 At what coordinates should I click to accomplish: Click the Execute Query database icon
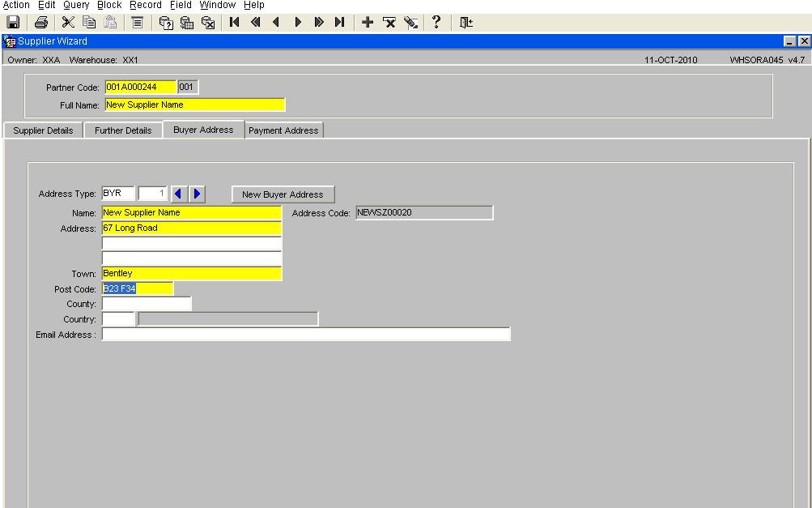coord(187,23)
